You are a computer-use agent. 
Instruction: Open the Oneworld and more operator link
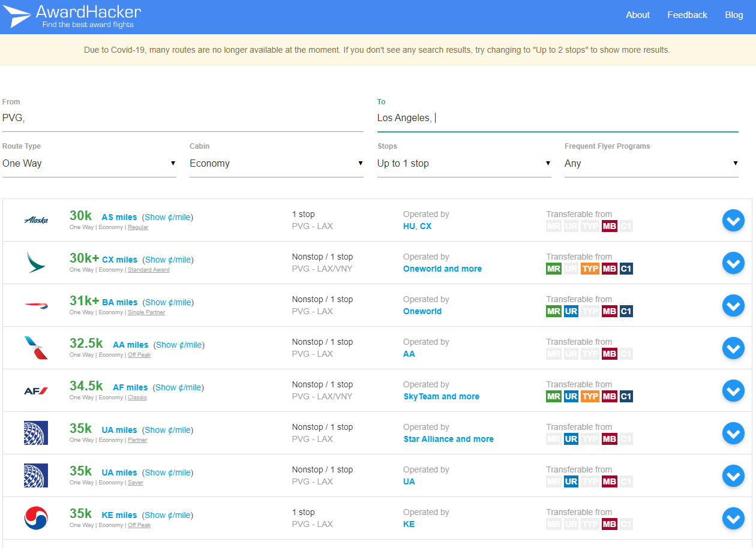[442, 269]
